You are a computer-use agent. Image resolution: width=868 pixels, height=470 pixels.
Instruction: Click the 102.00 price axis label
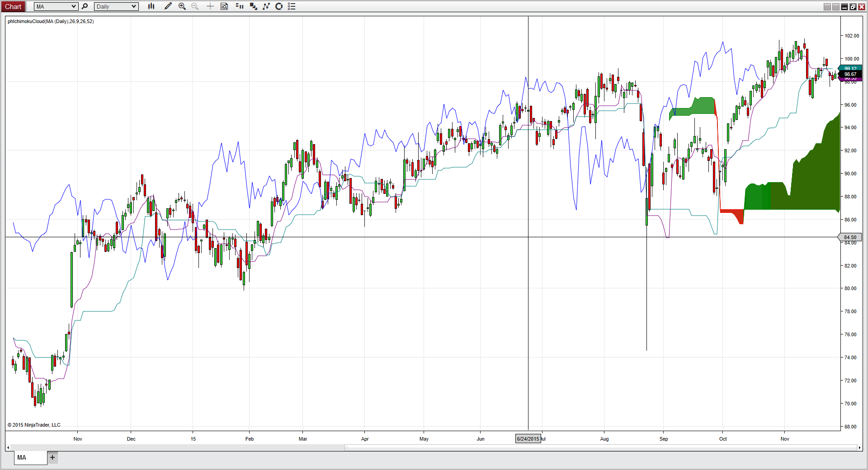(852, 36)
